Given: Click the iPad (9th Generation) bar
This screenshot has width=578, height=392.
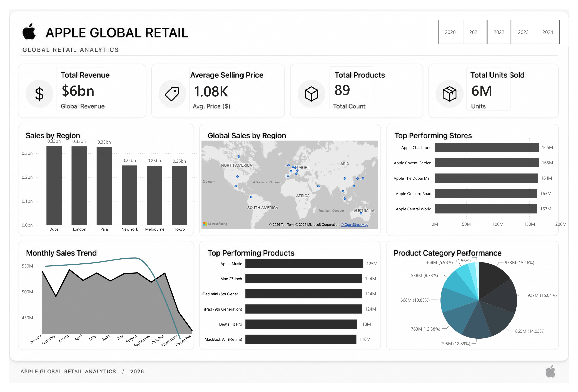Looking at the screenshot, I should point(303,309).
